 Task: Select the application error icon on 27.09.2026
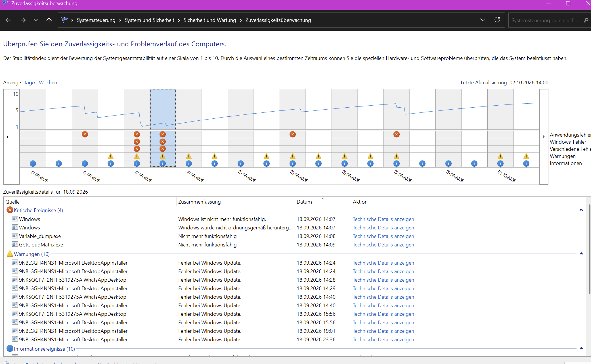pyautogui.click(x=397, y=134)
